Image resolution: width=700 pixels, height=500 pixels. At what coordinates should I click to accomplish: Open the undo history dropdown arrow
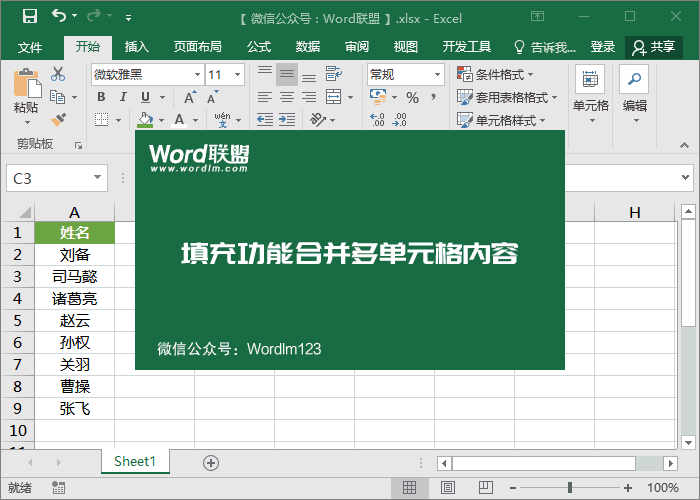75,16
